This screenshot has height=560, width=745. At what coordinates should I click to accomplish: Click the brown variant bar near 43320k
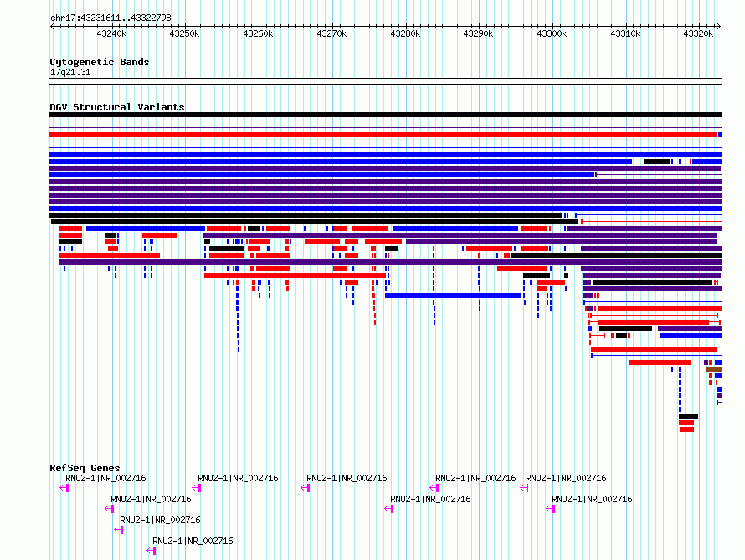(713, 369)
